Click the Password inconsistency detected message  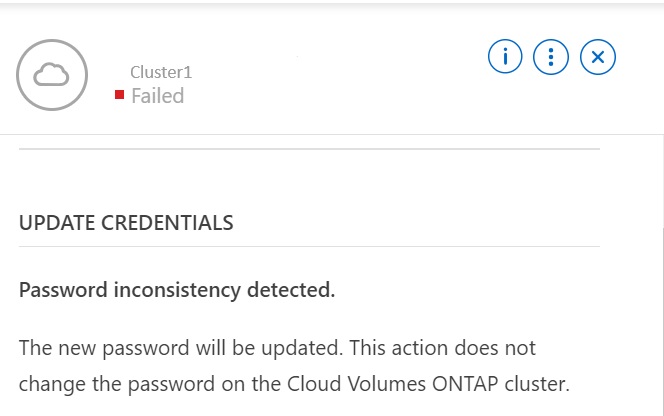[177, 291]
